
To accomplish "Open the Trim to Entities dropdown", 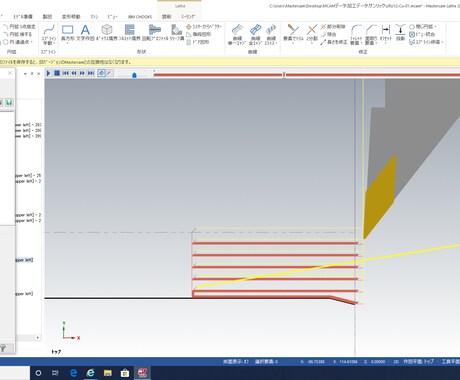I will 293,43.
